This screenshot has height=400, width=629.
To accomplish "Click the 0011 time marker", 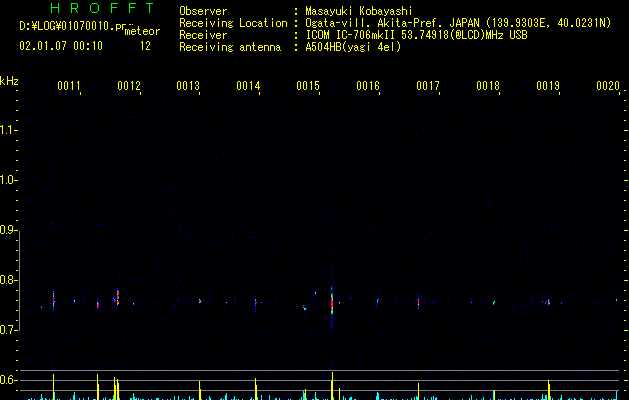I will click(69, 86).
